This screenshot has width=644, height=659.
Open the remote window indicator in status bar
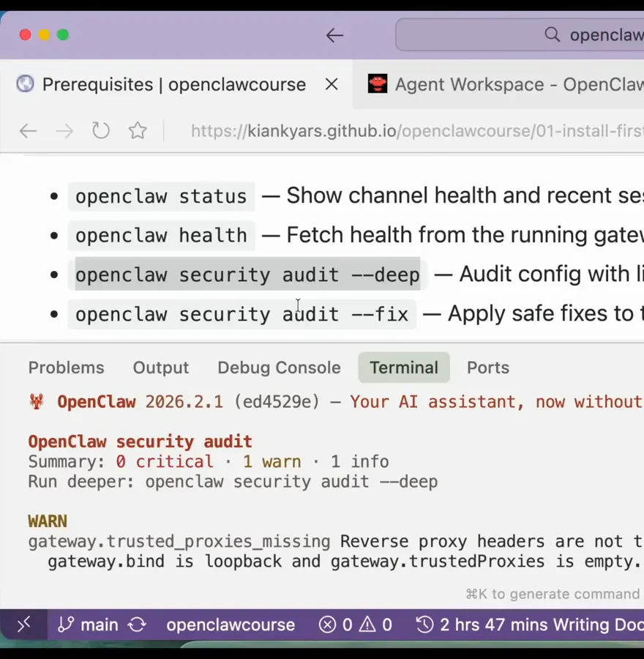tap(24, 625)
